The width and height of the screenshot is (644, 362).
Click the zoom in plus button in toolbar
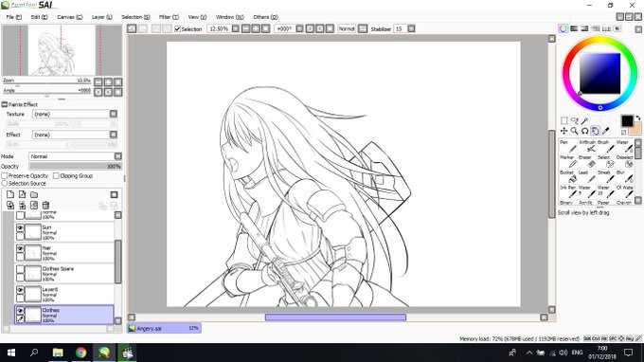click(256, 28)
